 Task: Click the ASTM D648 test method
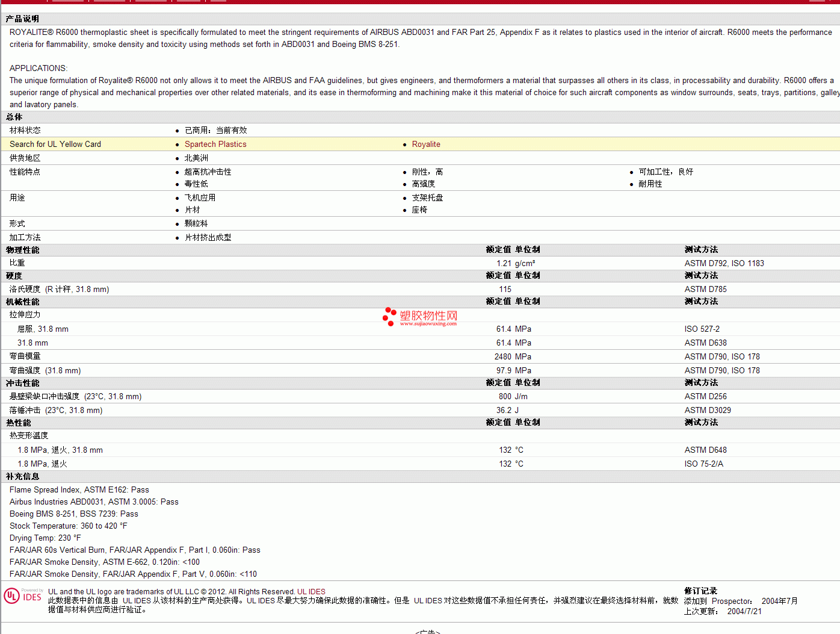tap(706, 450)
